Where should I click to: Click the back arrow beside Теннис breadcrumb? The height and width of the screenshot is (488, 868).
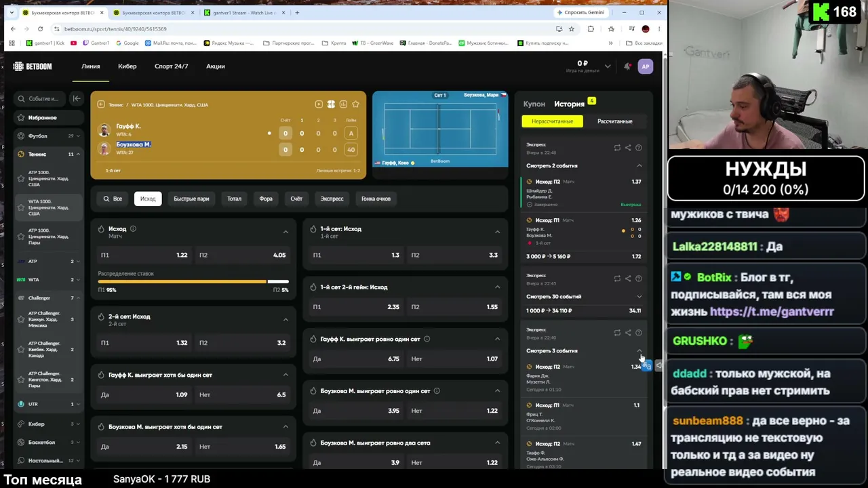(101, 104)
